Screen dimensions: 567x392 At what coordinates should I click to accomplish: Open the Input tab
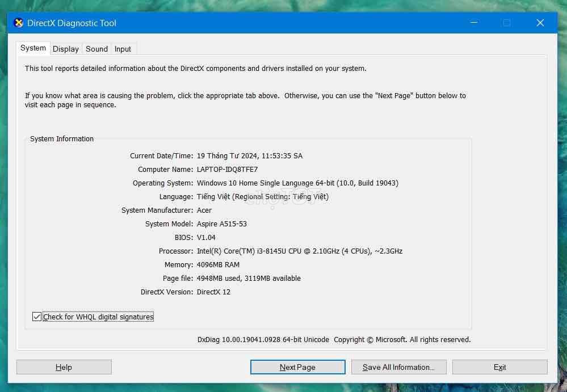click(123, 49)
